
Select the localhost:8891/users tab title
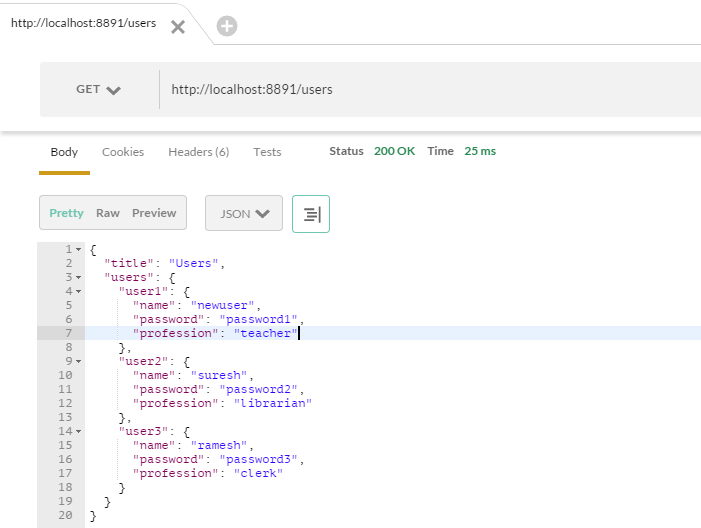[x=84, y=23]
